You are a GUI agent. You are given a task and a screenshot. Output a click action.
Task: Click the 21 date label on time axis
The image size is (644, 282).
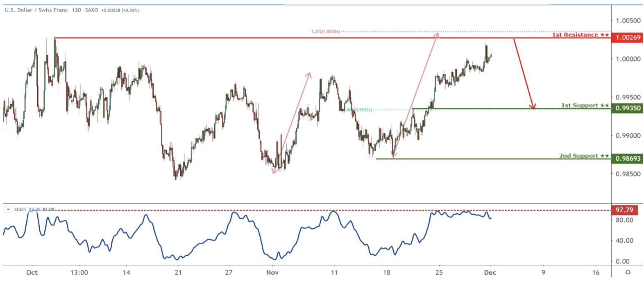pos(178,273)
